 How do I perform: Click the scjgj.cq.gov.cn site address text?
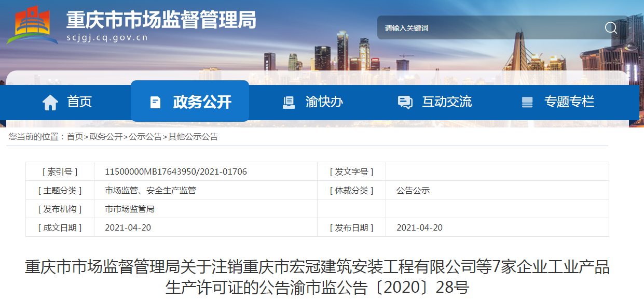point(107,37)
